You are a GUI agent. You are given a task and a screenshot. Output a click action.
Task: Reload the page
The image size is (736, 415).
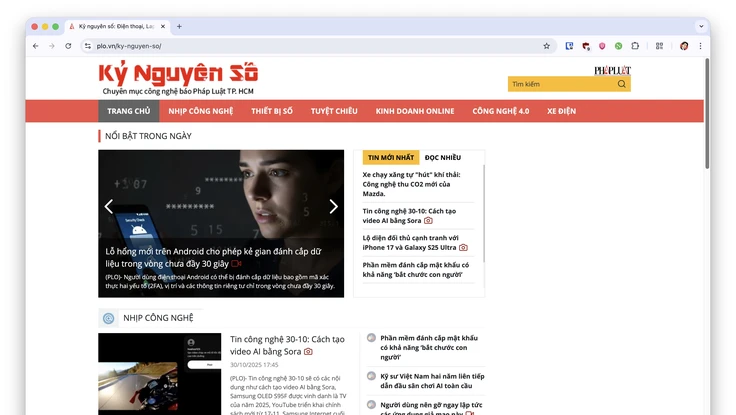[68, 46]
